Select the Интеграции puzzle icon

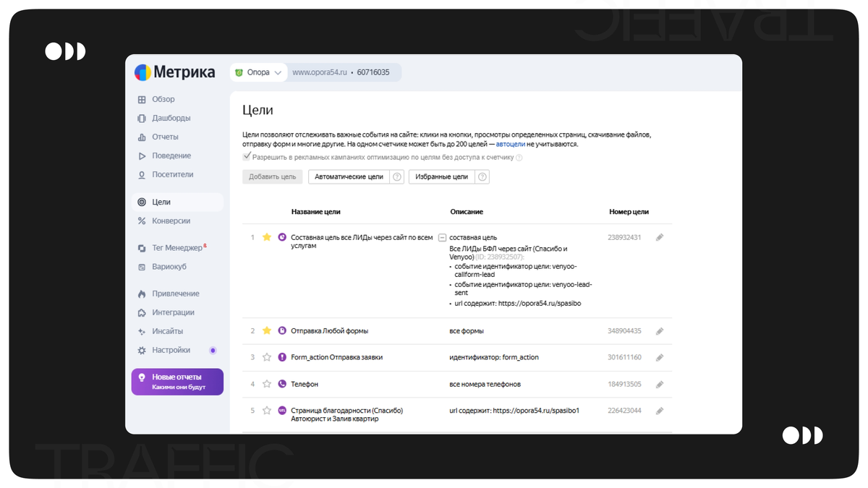pos(142,313)
